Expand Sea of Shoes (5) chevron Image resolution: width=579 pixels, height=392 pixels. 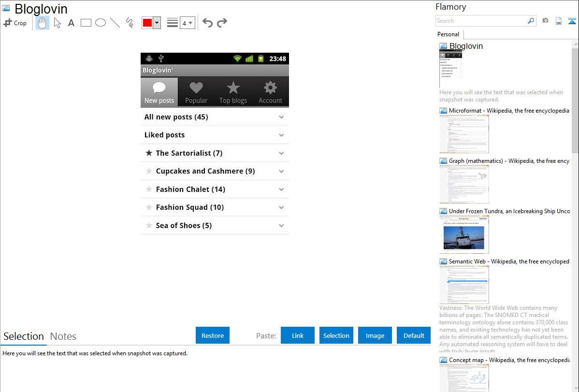point(281,226)
